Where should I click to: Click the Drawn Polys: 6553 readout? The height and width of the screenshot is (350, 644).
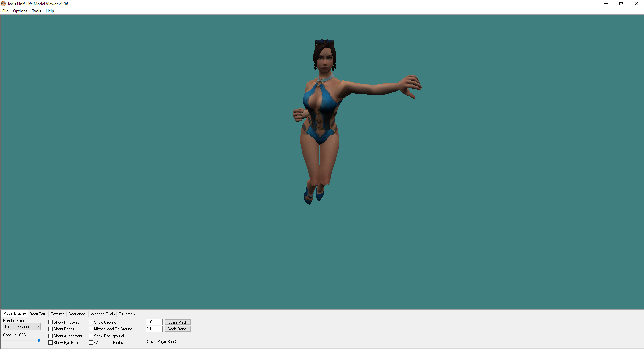161,342
